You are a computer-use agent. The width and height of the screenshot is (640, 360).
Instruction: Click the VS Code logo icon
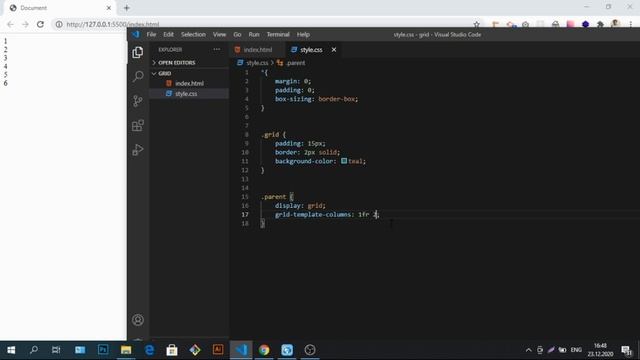click(136, 35)
